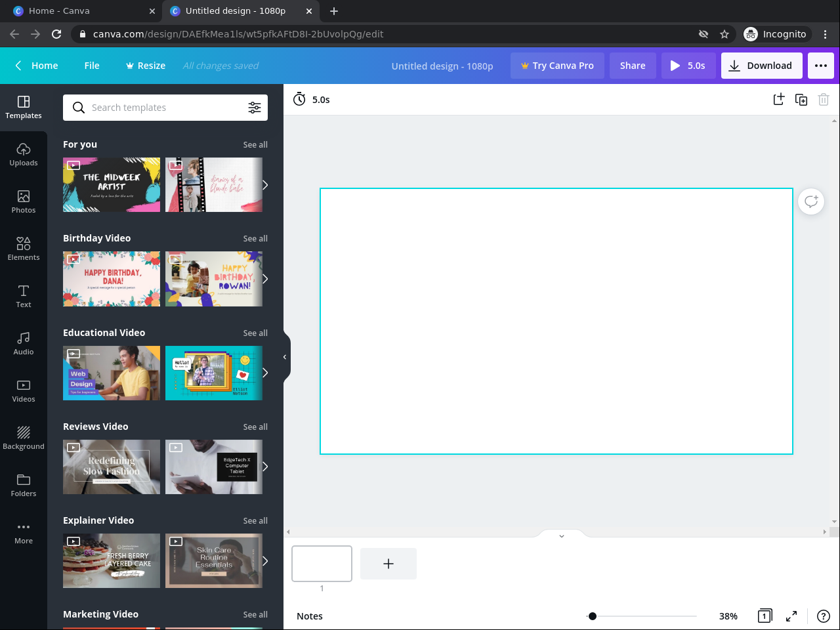
Task: Open the Text sidebar tab
Action: (x=24, y=297)
